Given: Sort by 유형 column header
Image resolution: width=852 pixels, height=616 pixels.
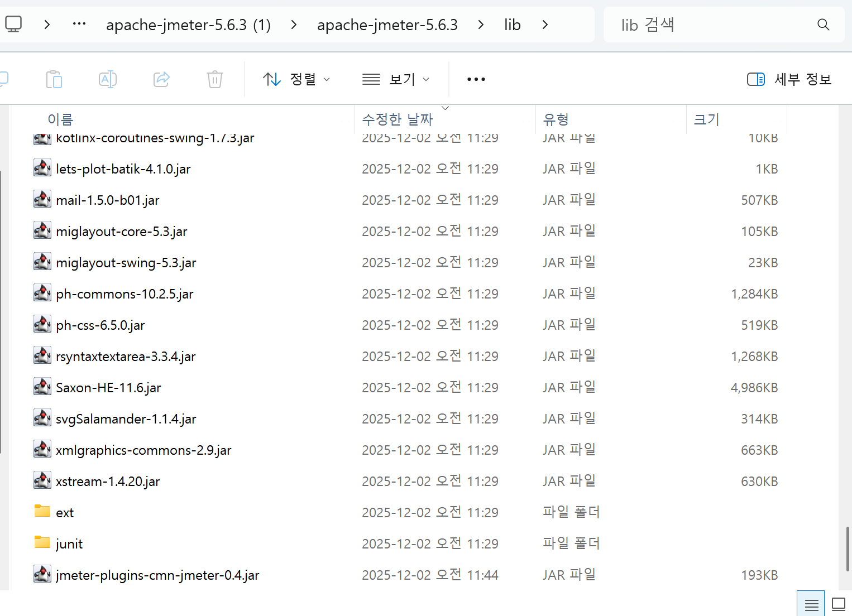Looking at the screenshot, I should click(x=556, y=119).
